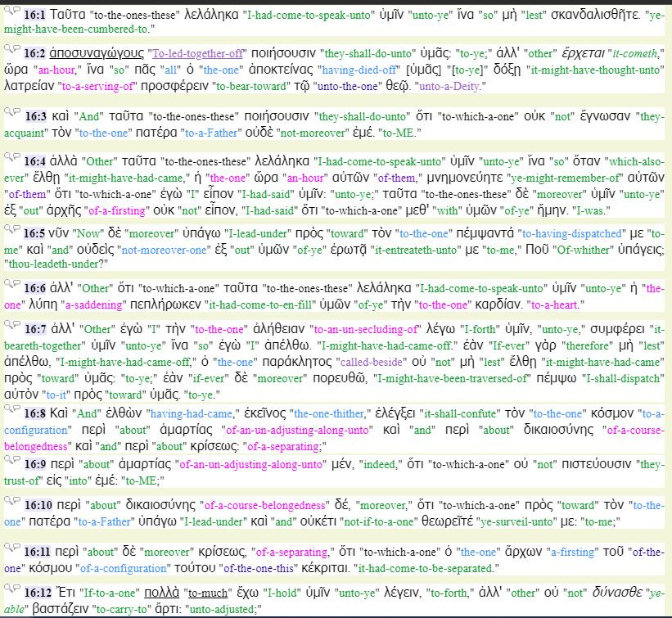Open the comment bubble icon for verse 16:7

(x=16, y=325)
